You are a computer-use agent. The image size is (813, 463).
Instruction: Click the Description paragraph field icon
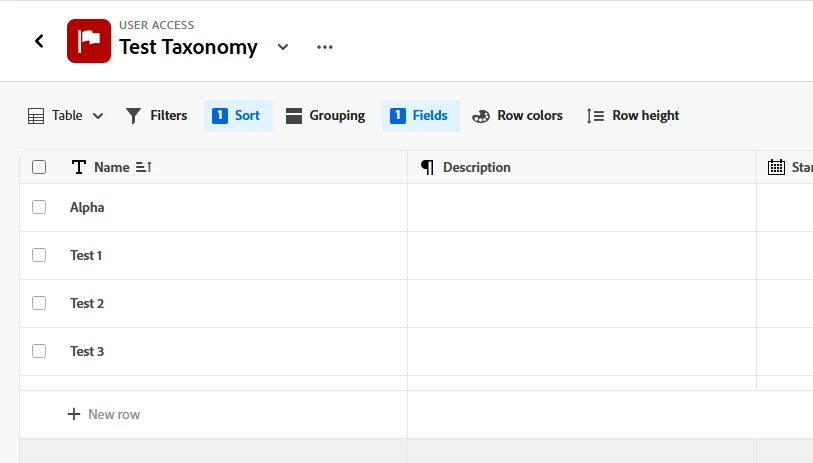coord(427,167)
